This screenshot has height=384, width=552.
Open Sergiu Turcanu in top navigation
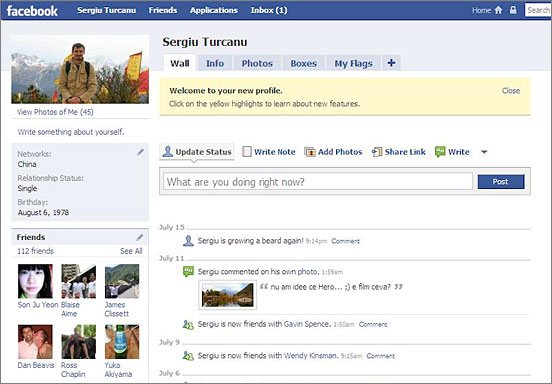pos(107,10)
